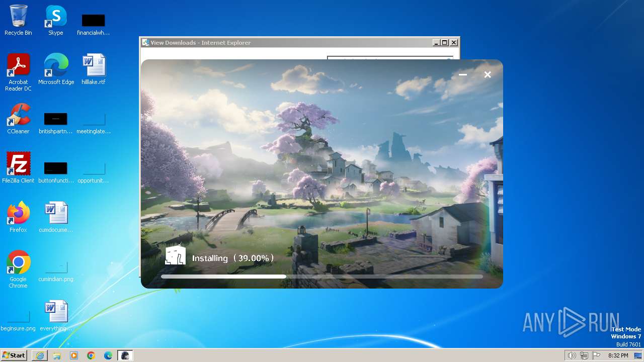Click the search box in View Downloads
The image size is (644, 362).
(390, 58)
